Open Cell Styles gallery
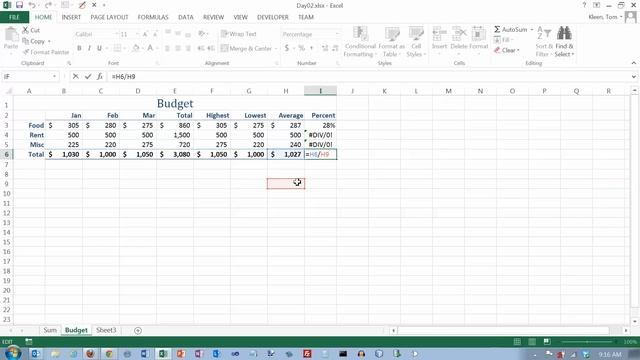640x360 pixels. [x=416, y=42]
